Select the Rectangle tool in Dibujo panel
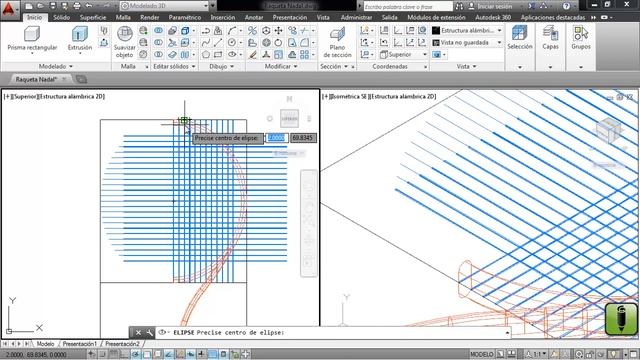This screenshot has height=360, width=640. (218, 54)
